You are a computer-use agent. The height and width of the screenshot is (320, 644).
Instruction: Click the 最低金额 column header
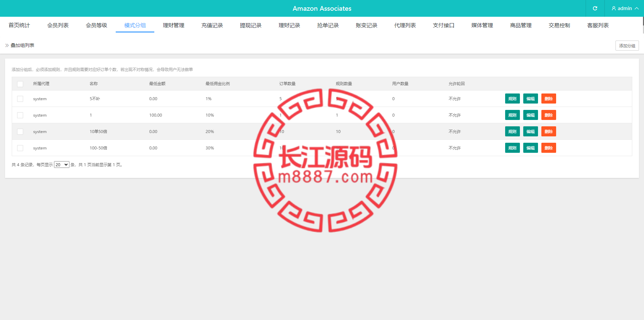pos(157,84)
